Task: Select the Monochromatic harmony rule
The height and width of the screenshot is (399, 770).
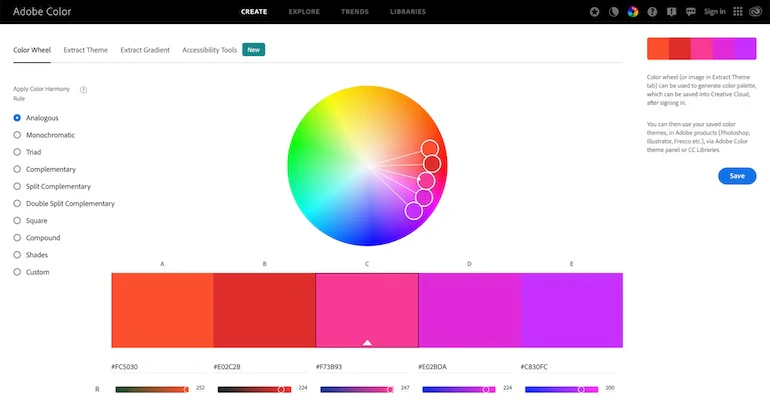Action: pyautogui.click(x=17, y=135)
